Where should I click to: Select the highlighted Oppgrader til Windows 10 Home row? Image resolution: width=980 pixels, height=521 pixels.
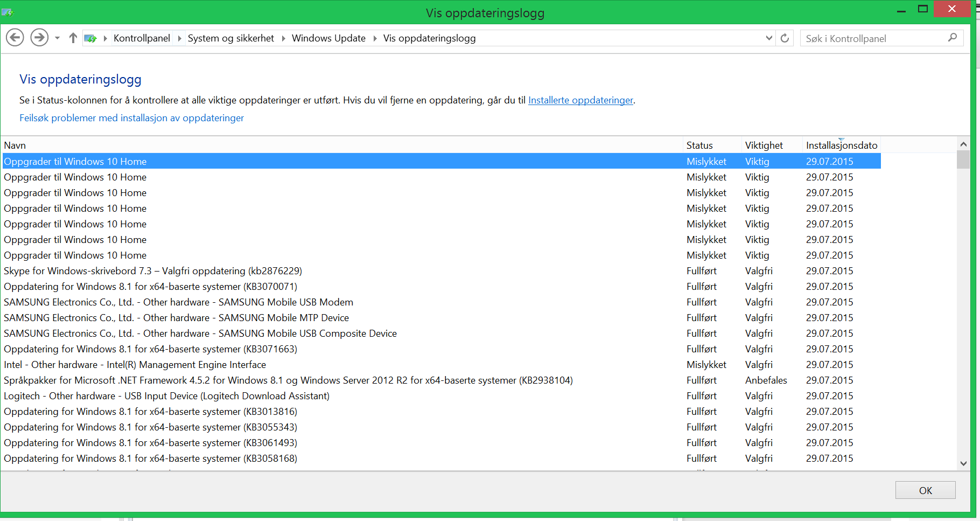tap(442, 161)
